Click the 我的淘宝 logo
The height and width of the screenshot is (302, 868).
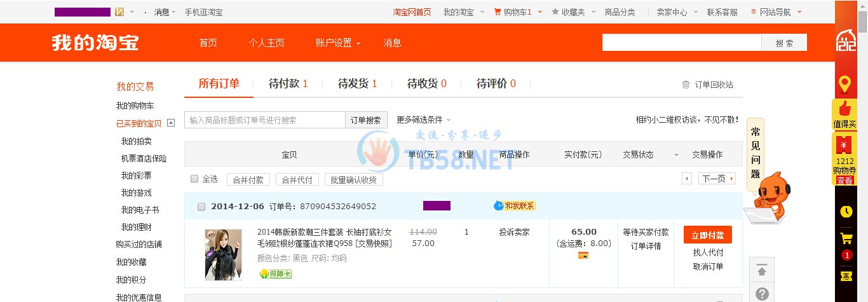[95, 43]
